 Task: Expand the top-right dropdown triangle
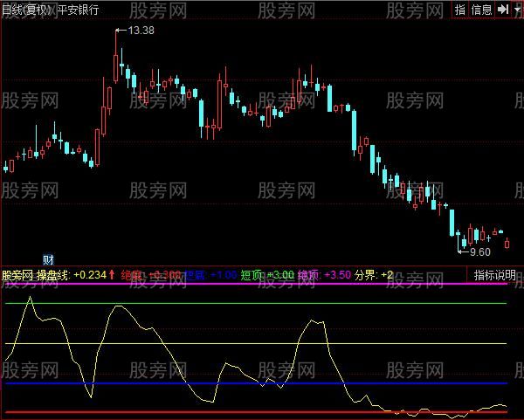[517, 10]
